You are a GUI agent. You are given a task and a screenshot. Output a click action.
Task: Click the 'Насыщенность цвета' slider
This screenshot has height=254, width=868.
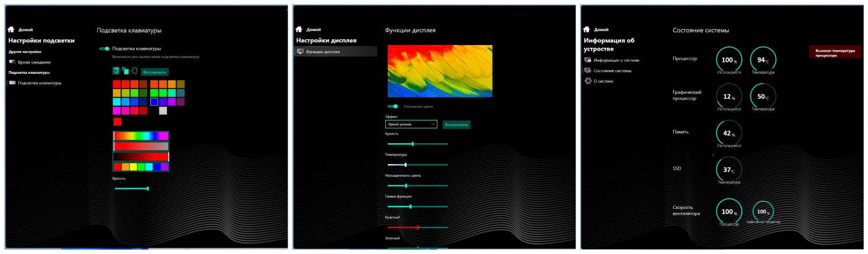click(x=418, y=186)
